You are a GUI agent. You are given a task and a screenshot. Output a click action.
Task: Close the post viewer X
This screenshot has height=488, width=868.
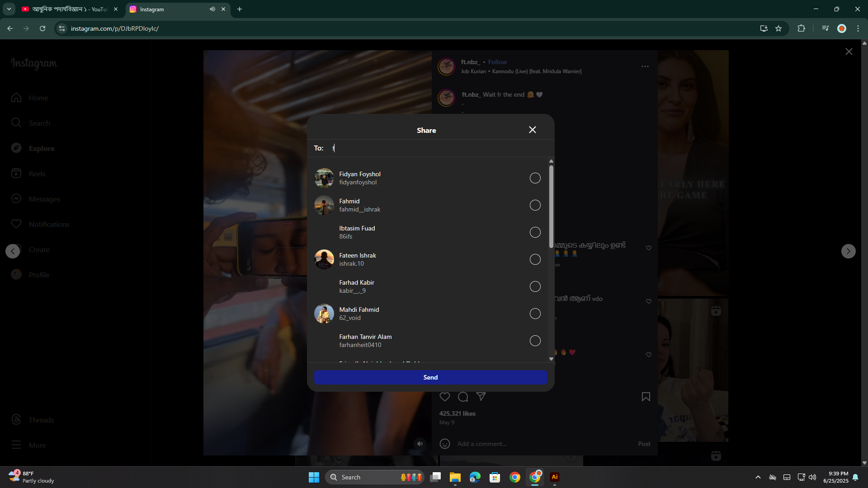(849, 52)
